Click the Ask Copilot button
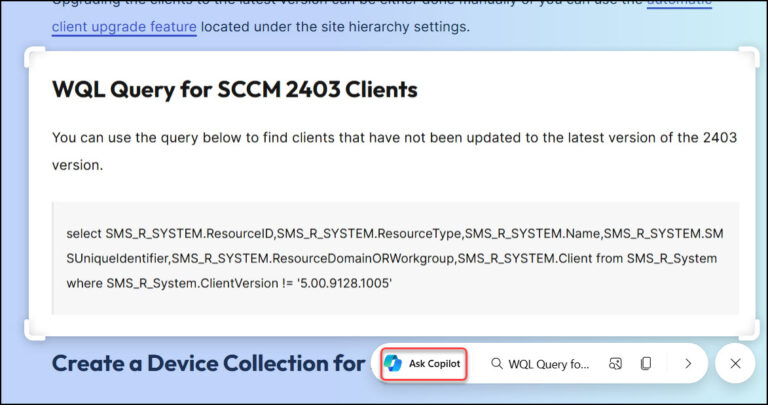 tap(423, 363)
